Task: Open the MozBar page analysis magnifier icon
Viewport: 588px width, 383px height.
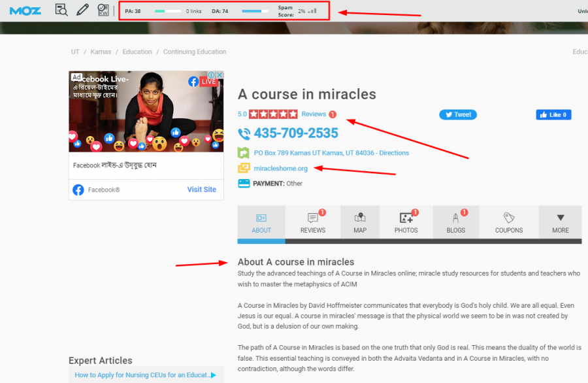Action: tap(61, 10)
